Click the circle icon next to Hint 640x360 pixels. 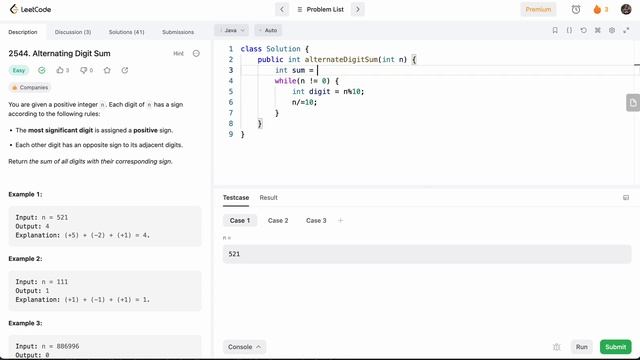pos(196,53)
